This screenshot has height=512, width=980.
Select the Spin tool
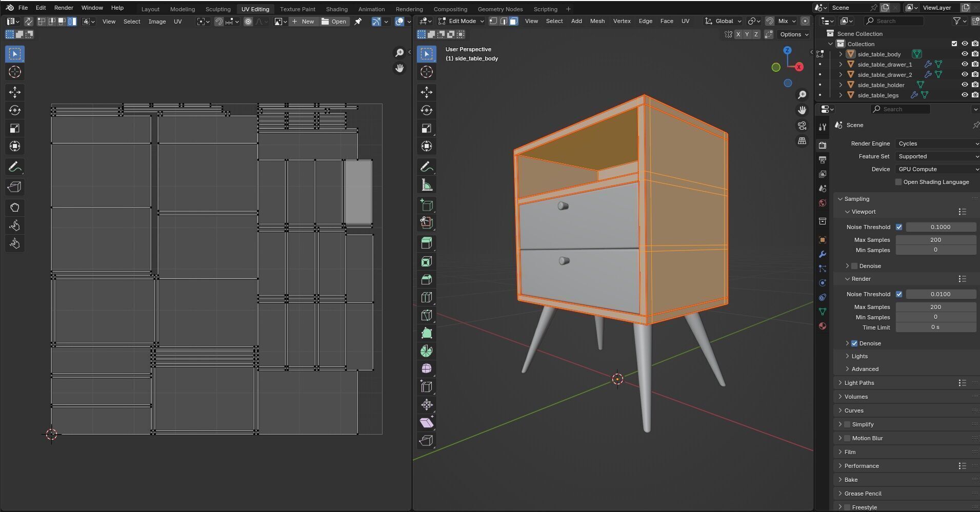[x=427, y=351]
